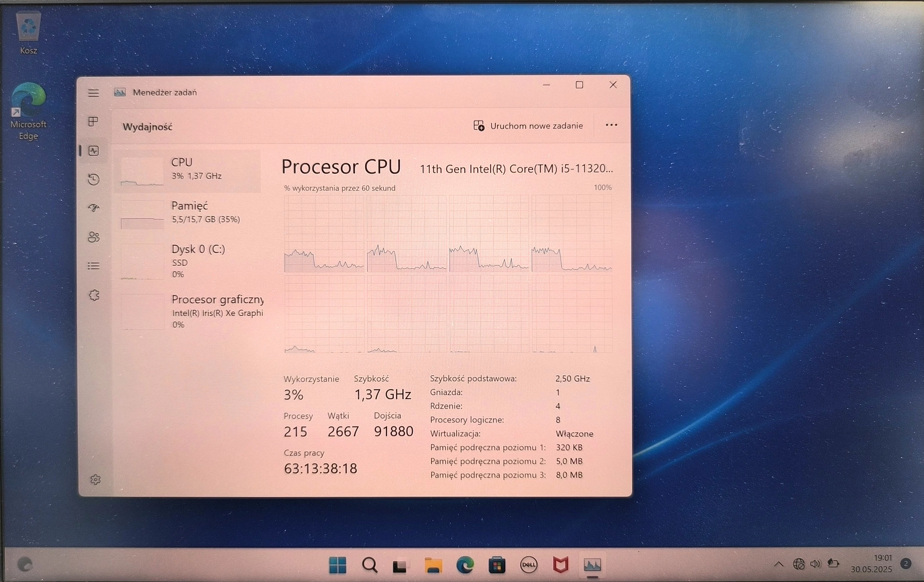Minimize the Menedżer zadań window

tap(547, 85)
